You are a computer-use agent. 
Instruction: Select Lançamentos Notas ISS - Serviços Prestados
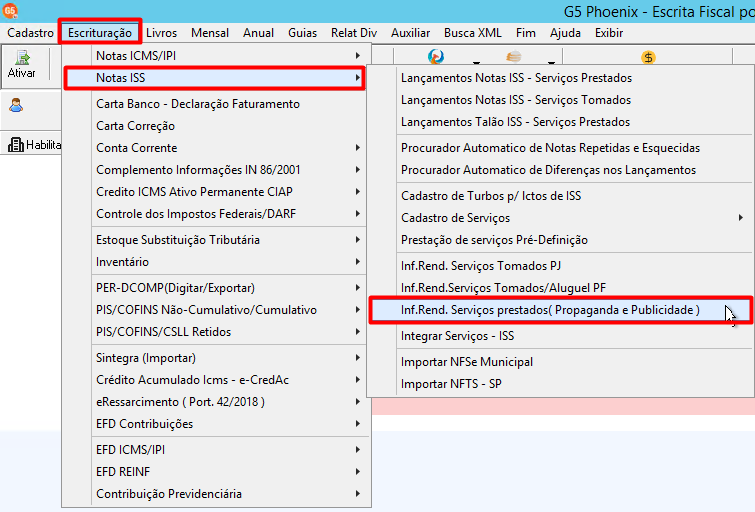tap(560, 78)
